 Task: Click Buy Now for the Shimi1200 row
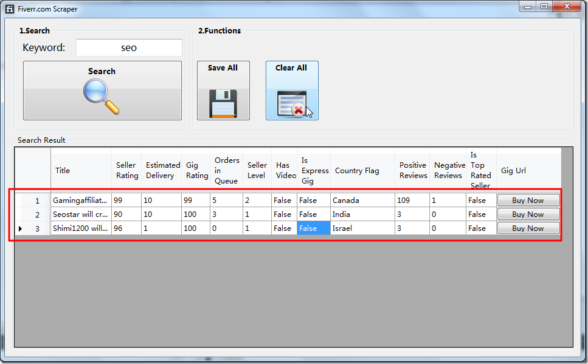pyautogui.click(x=528, y=228)
